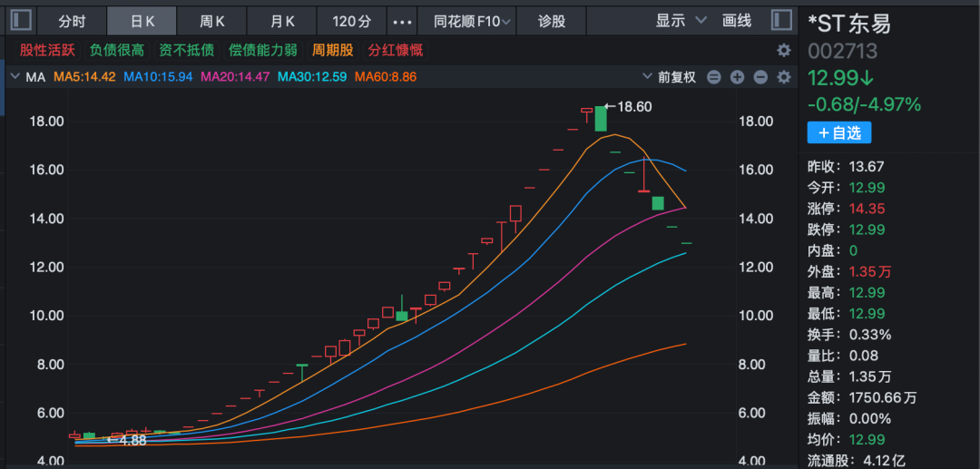Switch to 分时 intraday chart tab

tap(71, 21)
